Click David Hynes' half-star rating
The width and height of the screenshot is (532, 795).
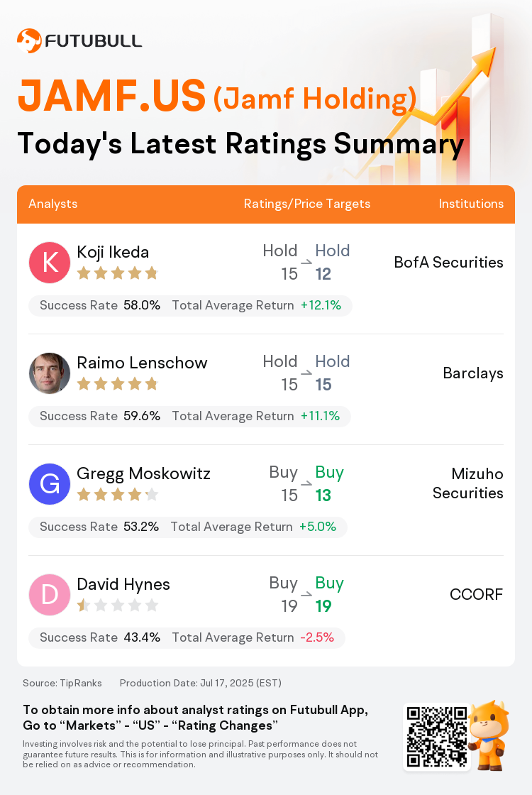point(118,605)
